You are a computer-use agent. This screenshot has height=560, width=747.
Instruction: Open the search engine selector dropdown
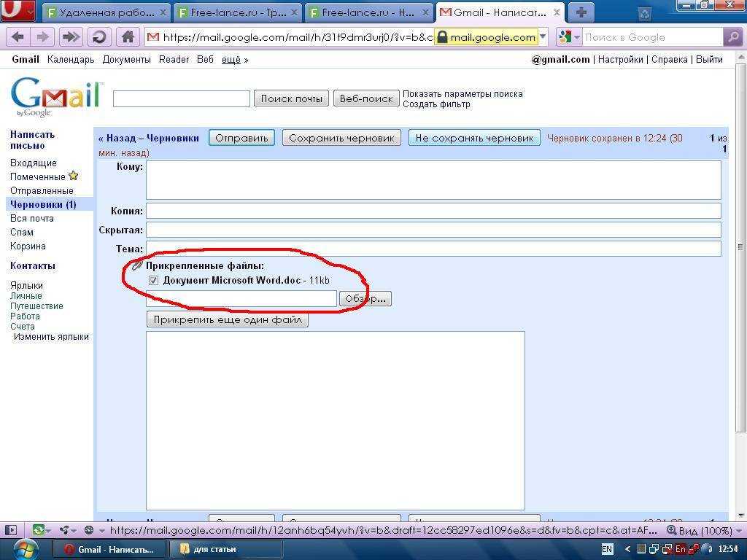569,37
